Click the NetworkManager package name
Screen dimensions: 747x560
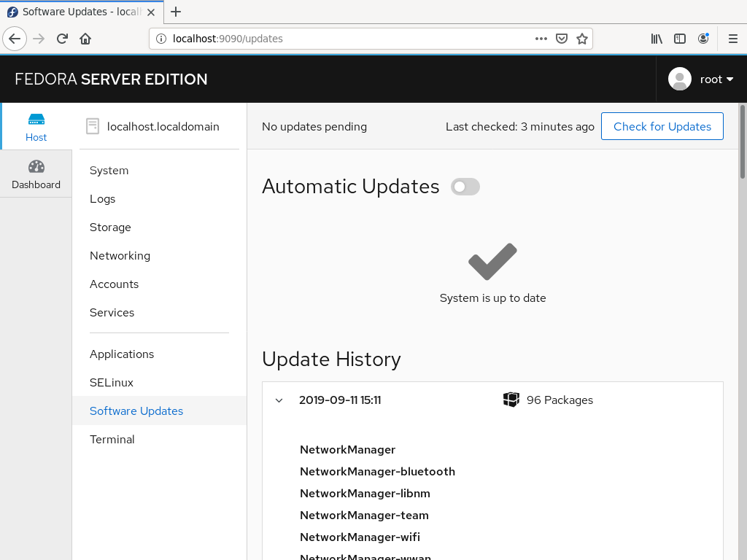(348, 450)
